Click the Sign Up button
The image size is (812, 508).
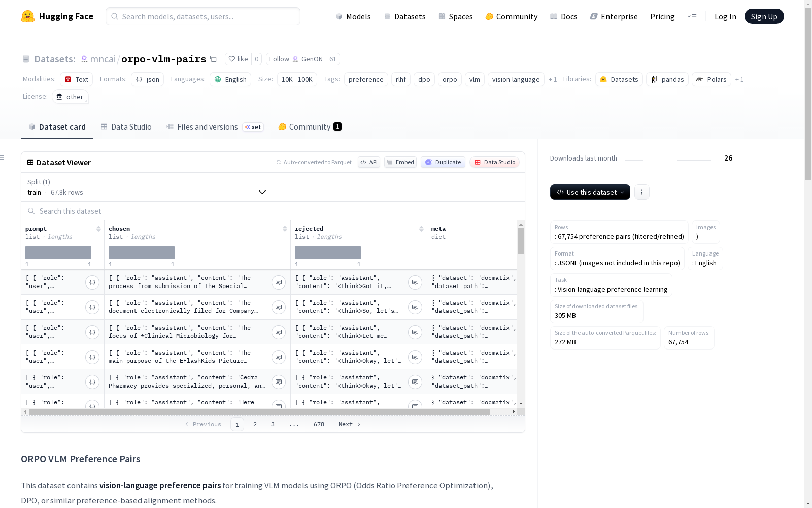(x=764, y=16)
